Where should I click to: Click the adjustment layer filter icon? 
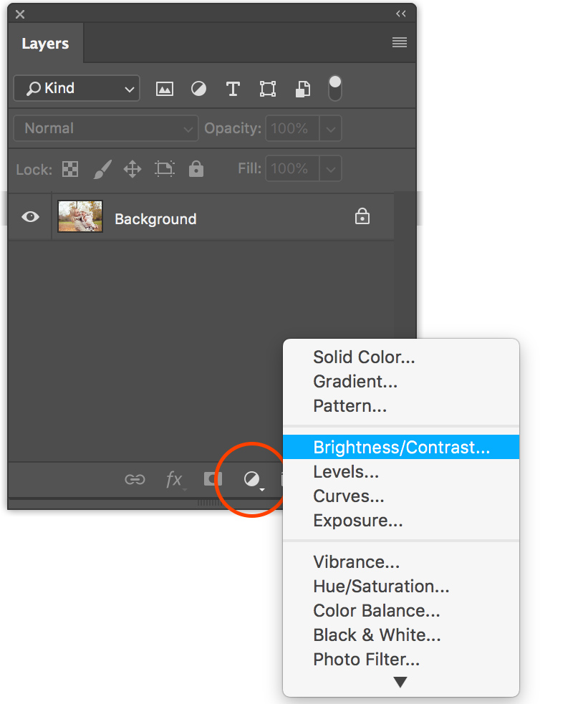tap(198, 89)
